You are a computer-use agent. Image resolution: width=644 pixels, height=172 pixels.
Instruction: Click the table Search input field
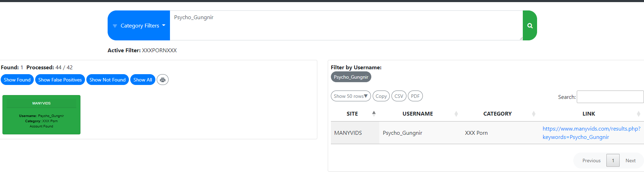coord(610,97)
